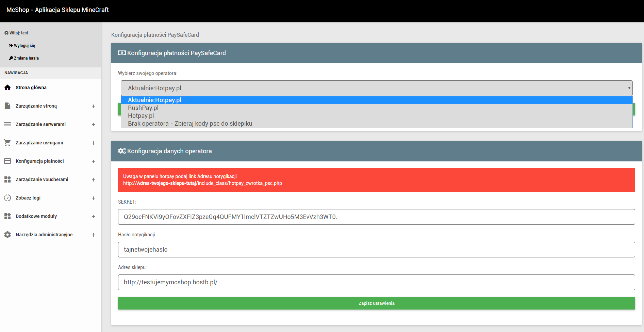Expand Zobacz logi using the plus sign

93,198
